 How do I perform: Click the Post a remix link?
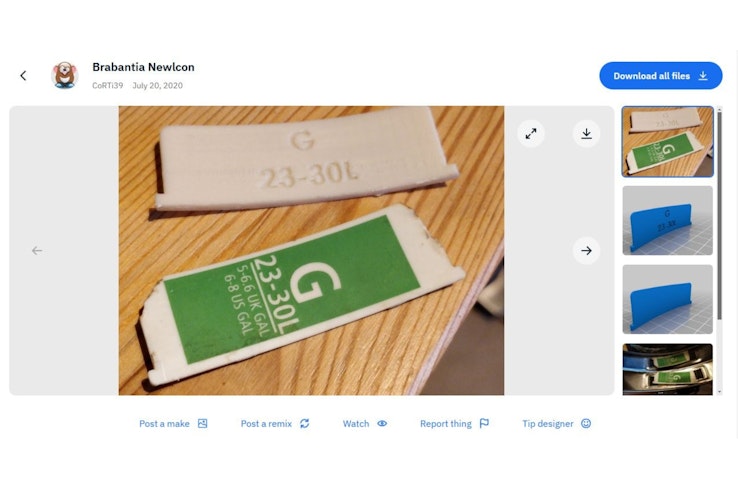tap(266, 424)
